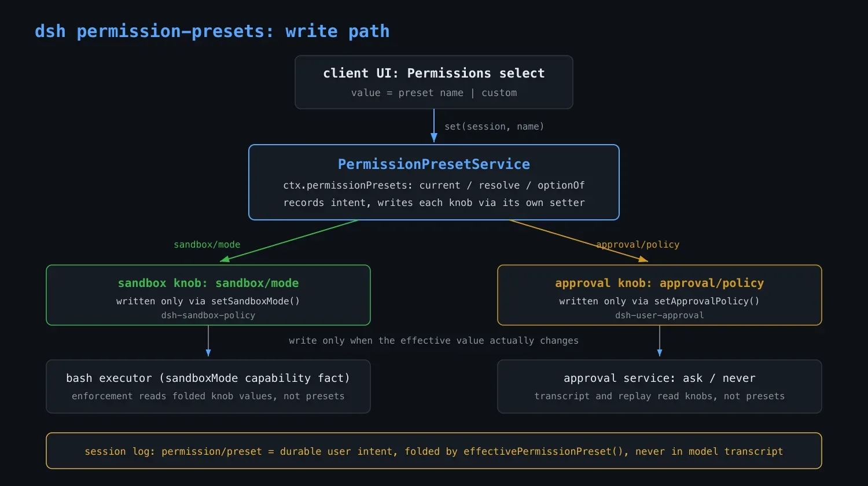
Task: Select the "sandbox knob: sandbox/mode" heading
Action: 208,283
